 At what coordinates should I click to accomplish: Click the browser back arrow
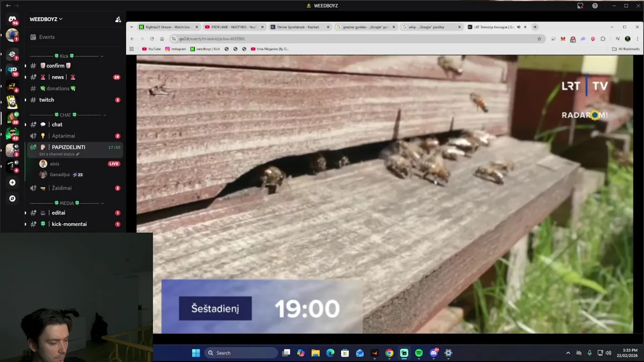coord(132,39)
